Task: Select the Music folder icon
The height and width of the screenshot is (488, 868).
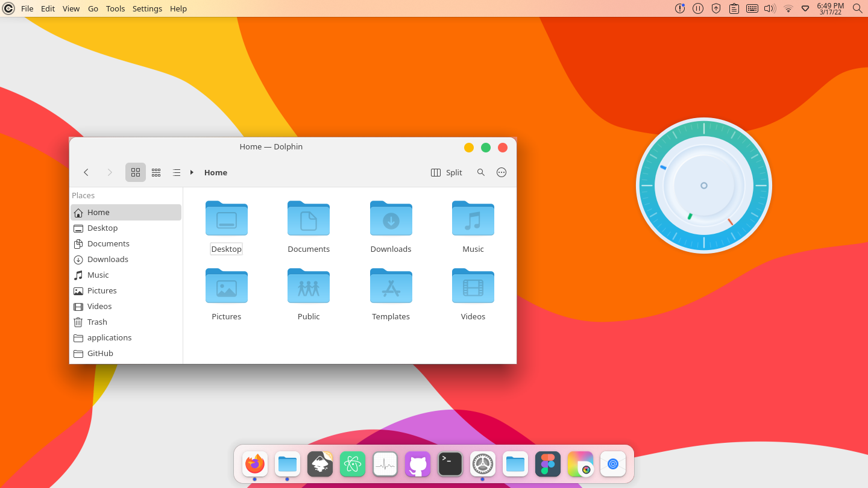Action: pos(473,218)
